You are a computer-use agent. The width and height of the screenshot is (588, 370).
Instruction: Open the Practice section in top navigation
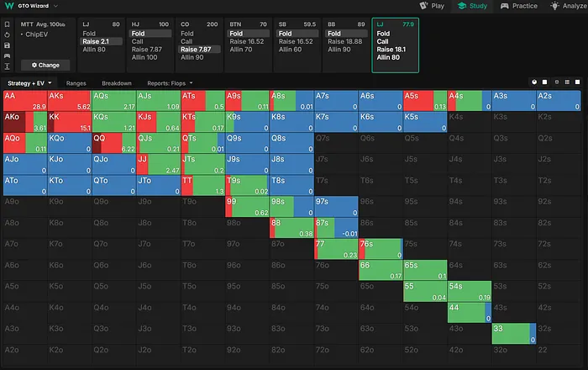point(518,6)
